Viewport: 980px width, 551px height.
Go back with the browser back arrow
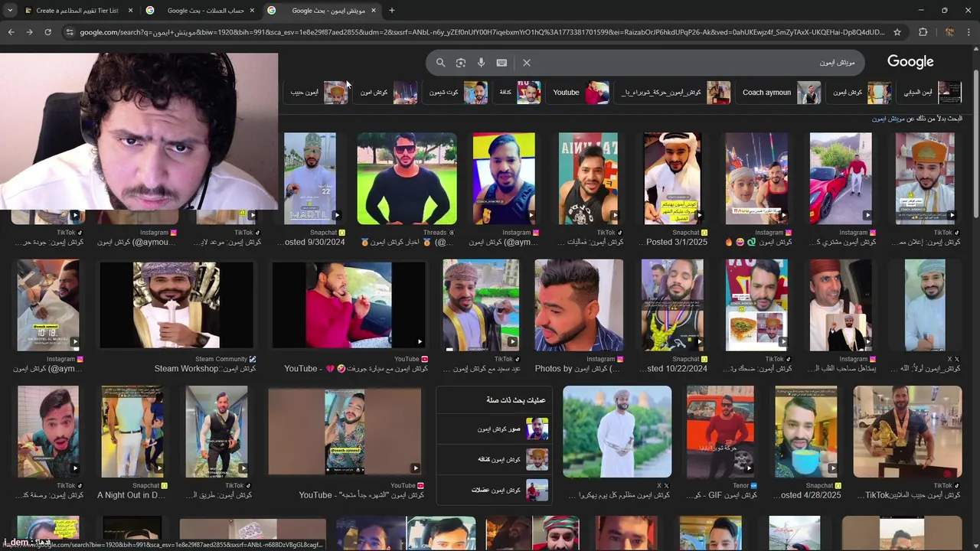pyautogui.click(x=11, y=32)
